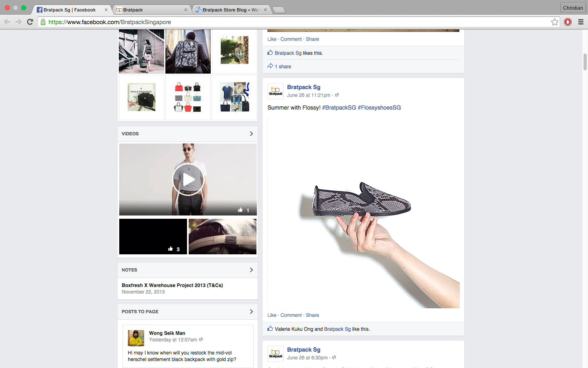Expand the Videos section chevron
This screenshot has width=588, height=368.
pos(251,134)
